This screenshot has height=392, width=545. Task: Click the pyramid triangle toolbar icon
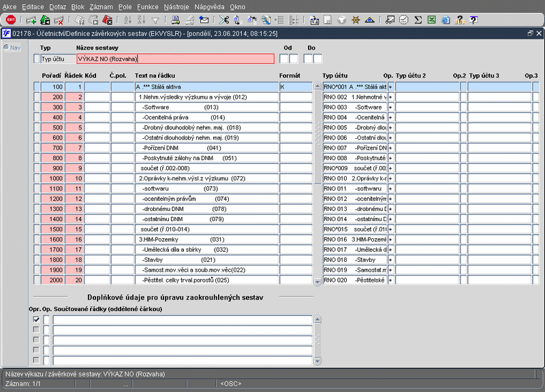pyautogui.click(x=369, y=20)
